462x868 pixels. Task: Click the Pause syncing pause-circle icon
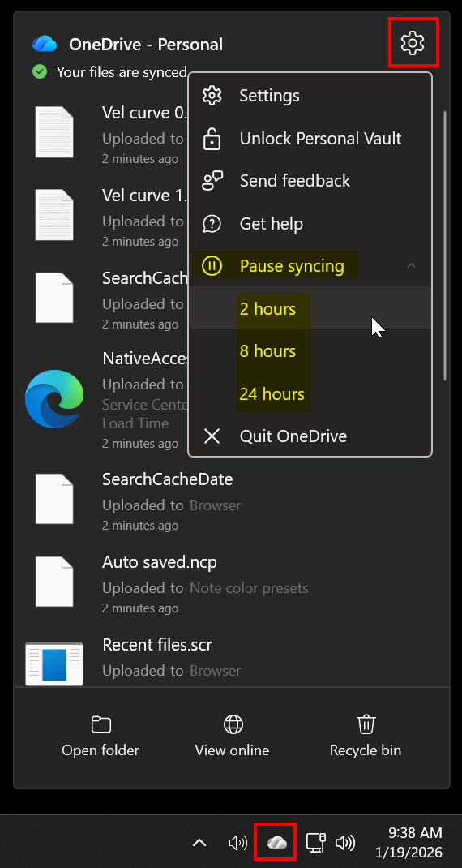(x=212, y=266)
